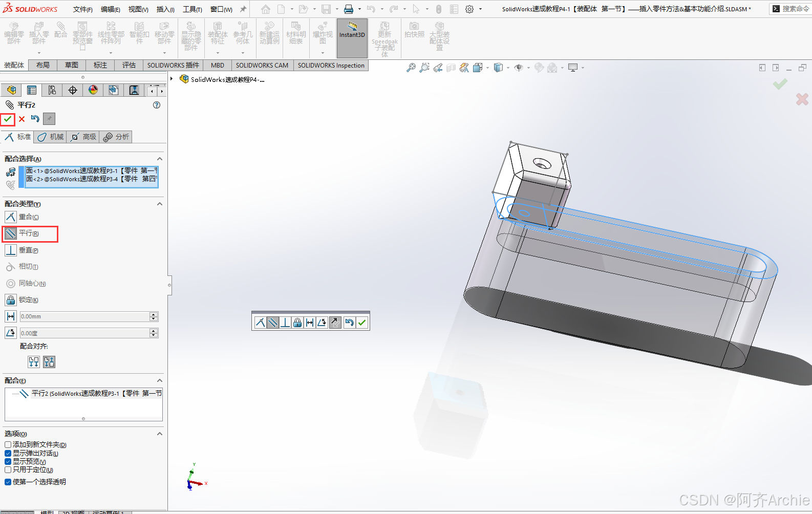
Task: Open the 编辑 menu
Action: [111, 9]
